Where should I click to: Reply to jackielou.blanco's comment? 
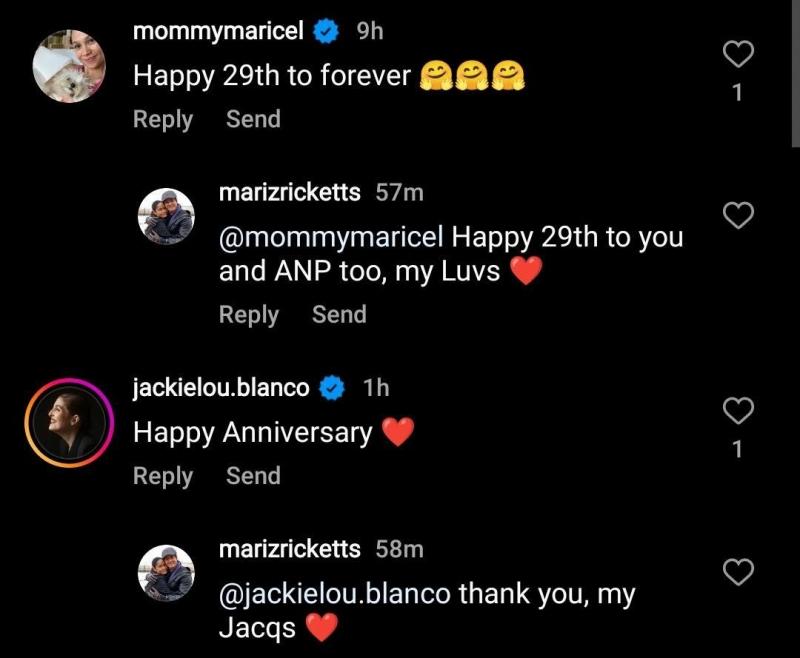(163, 476)
